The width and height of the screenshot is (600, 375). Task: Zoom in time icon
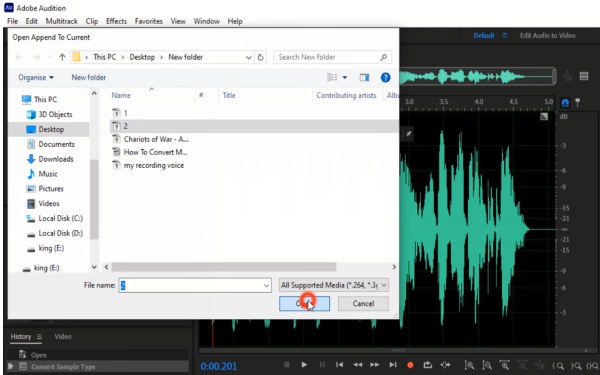pos(505,365)
